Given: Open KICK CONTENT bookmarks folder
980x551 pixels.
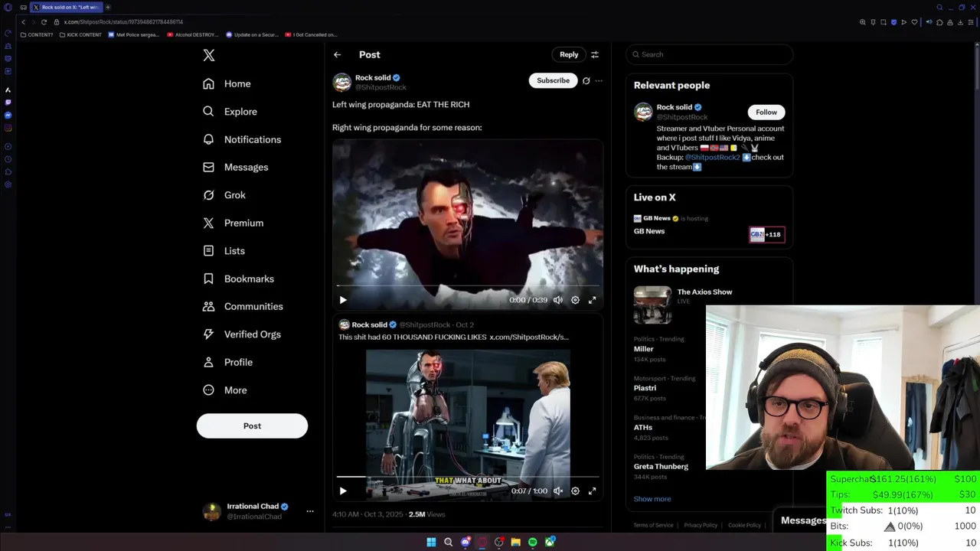Looking at the screenshot, I should coord(80,34).
